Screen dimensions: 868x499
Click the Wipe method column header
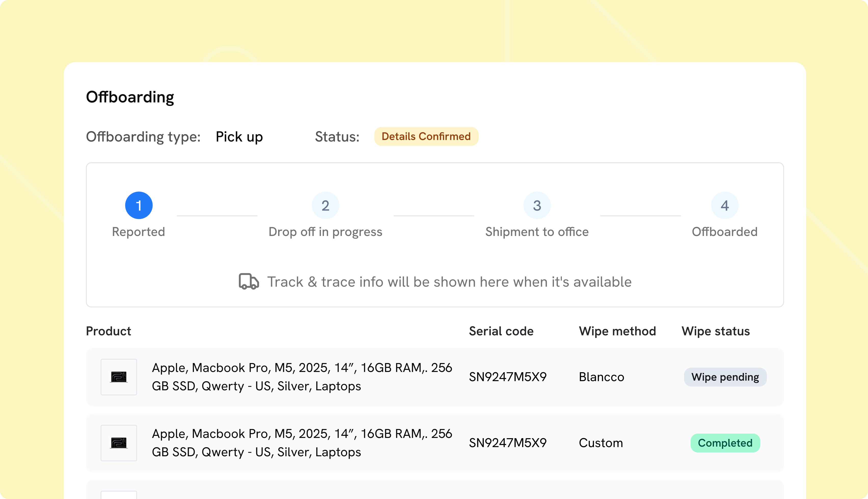(x=617, y=331)
